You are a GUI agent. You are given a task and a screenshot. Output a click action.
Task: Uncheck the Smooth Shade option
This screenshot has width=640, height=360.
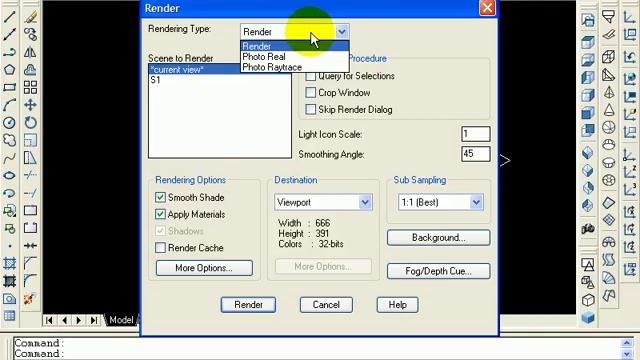coord(160,198)
